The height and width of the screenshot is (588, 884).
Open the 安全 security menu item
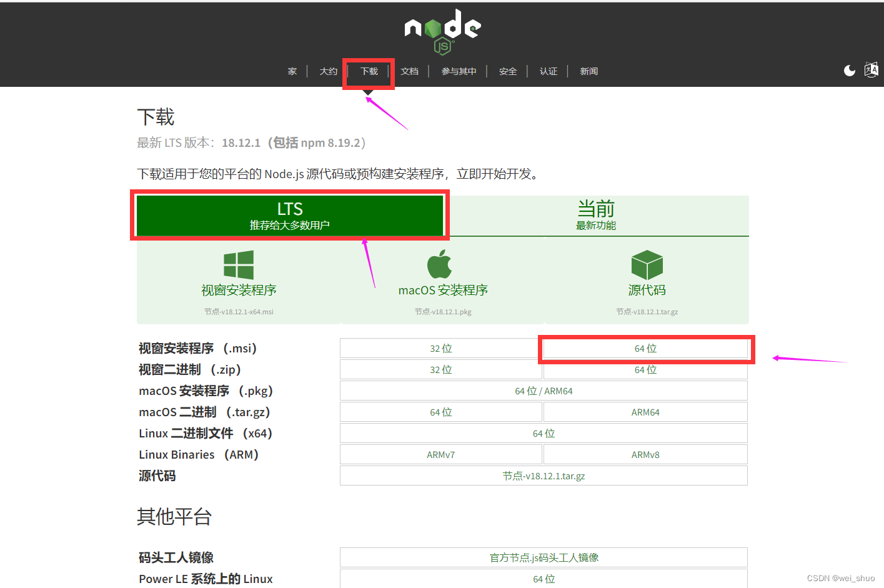click(x=508, y=71)
